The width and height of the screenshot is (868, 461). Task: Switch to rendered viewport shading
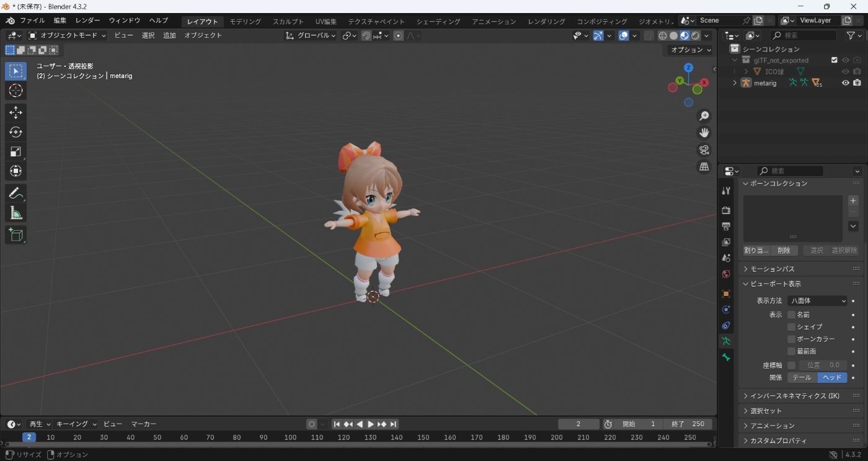point(696,36)
